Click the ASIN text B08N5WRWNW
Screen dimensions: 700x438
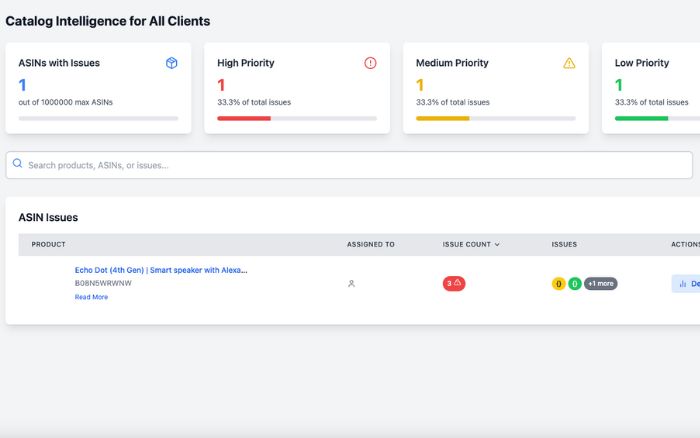103,283
